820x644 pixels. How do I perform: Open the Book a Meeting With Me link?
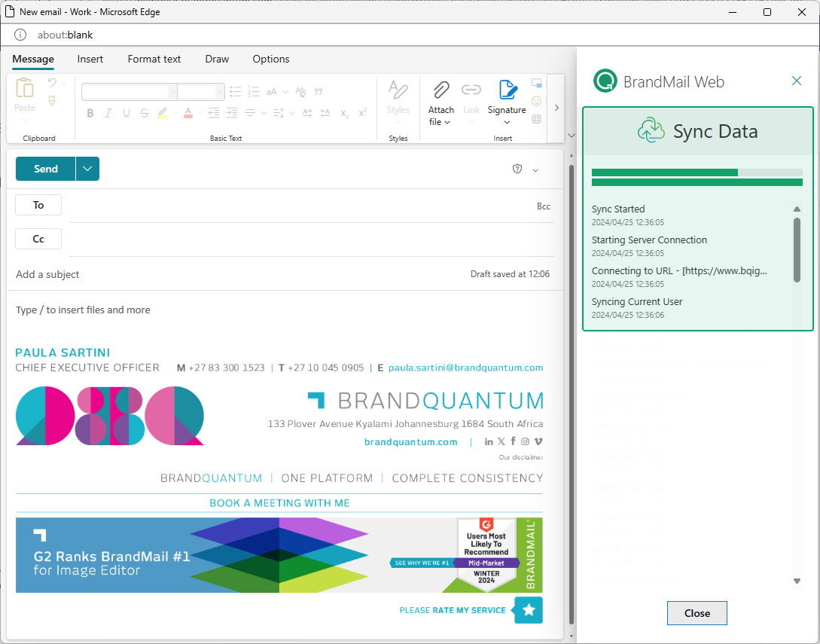coord(279,502)
